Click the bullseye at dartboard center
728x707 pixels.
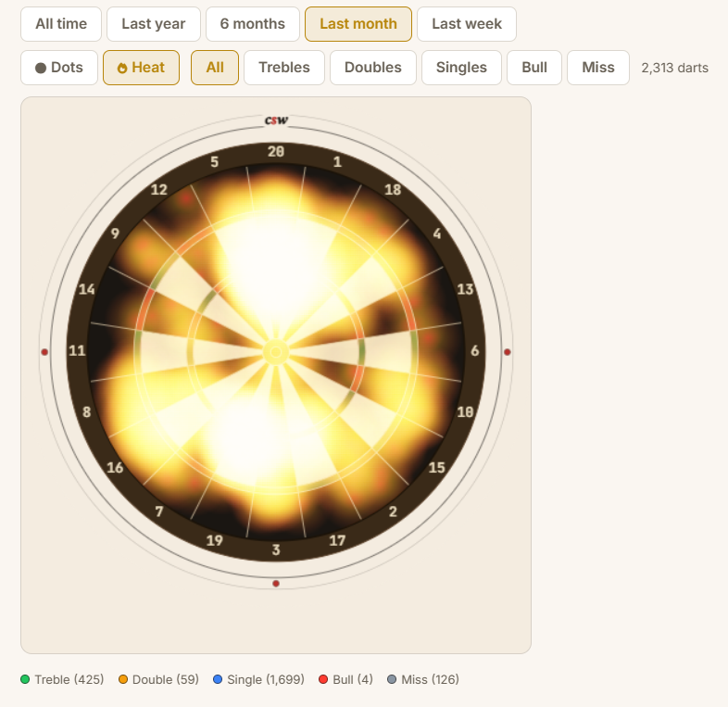click(x=276, y=352)
